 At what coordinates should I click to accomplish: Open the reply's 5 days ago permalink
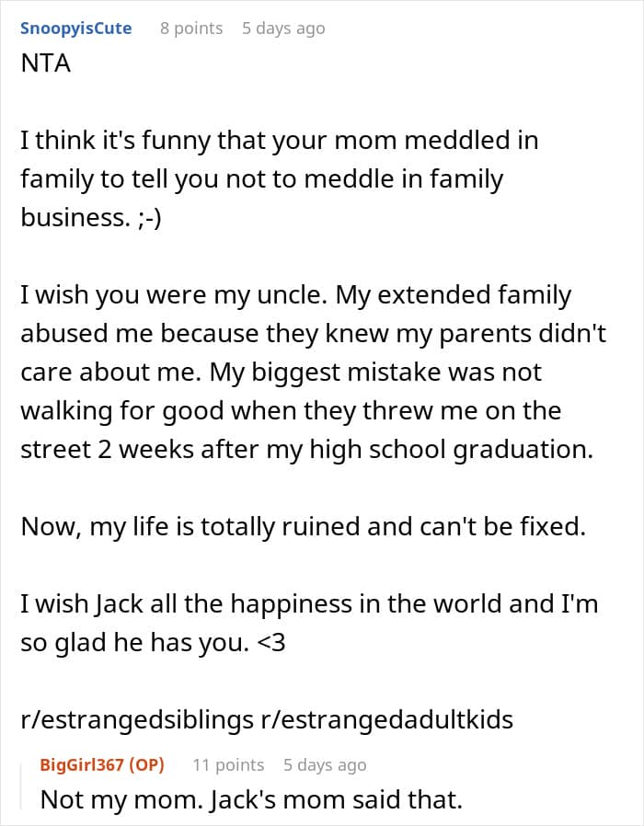click(325, 764)
